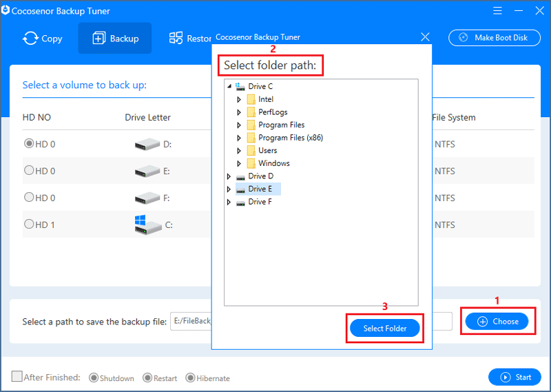Click the D: drive icon

pos(147,144)
